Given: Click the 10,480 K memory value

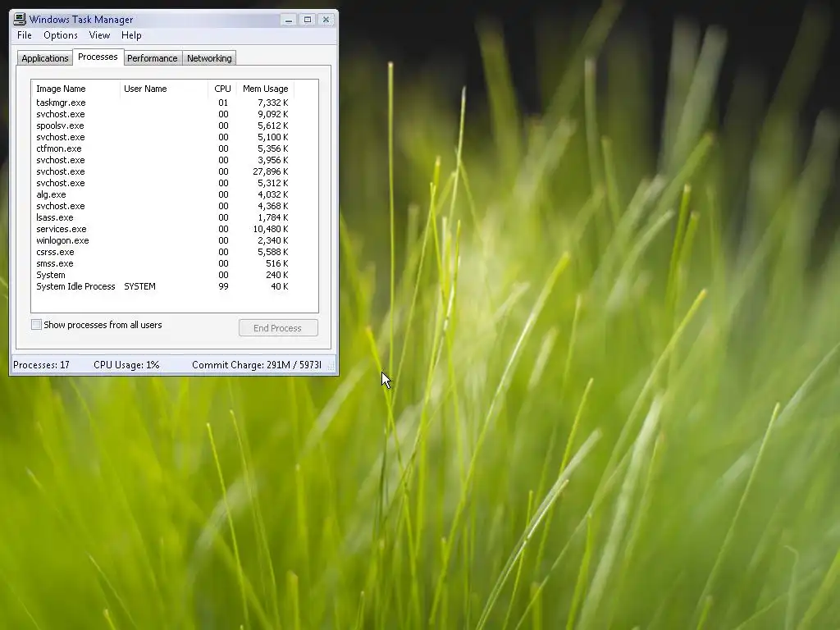Looking at the screenshot, I should coord(271,230).
